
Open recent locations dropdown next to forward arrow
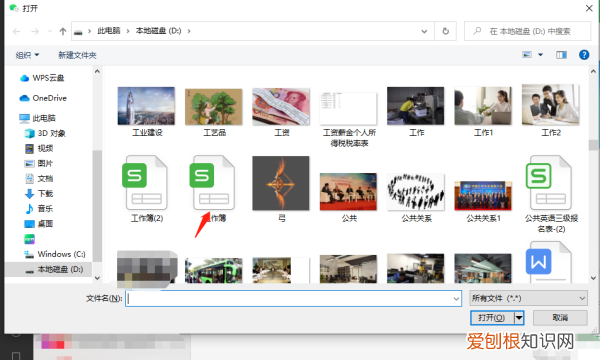click(x=50, y=31)
